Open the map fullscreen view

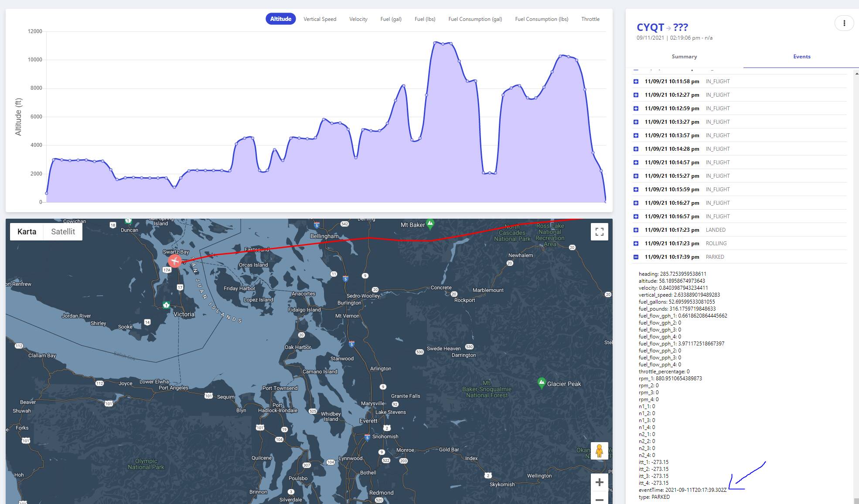tap(599, 231)
